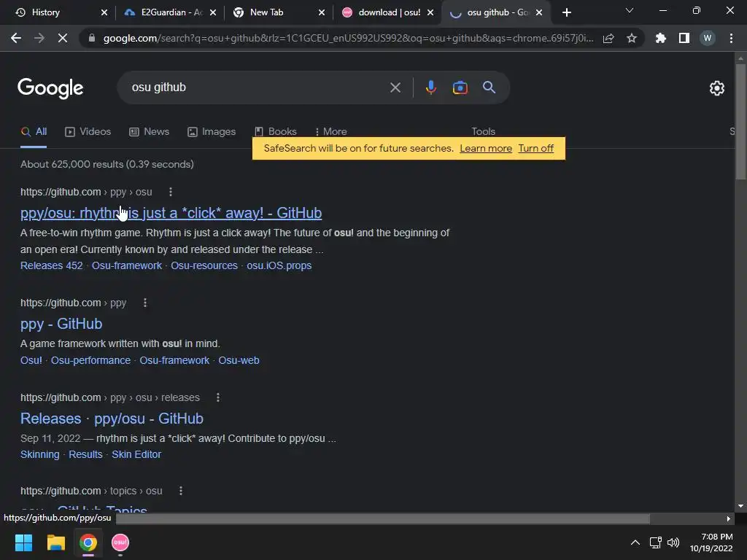747x560 pixels.
Task: Stop loading the page
Action: click(x=63, y=38)
